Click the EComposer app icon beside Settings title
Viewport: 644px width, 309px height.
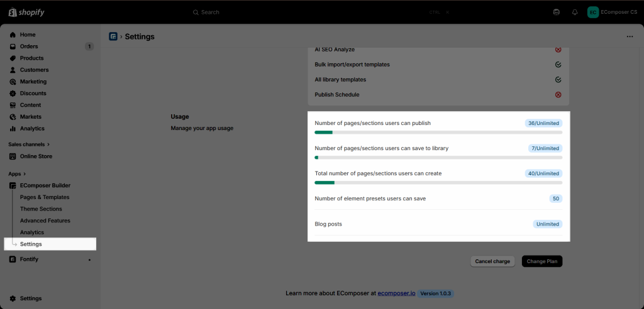coord(113,36)
